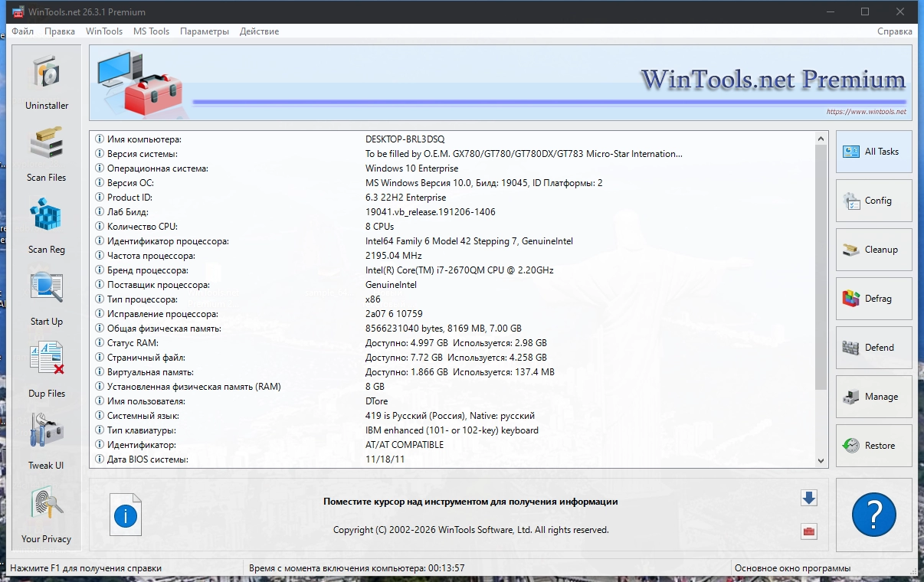Select the Общая физическая память row label

point(164,329)
